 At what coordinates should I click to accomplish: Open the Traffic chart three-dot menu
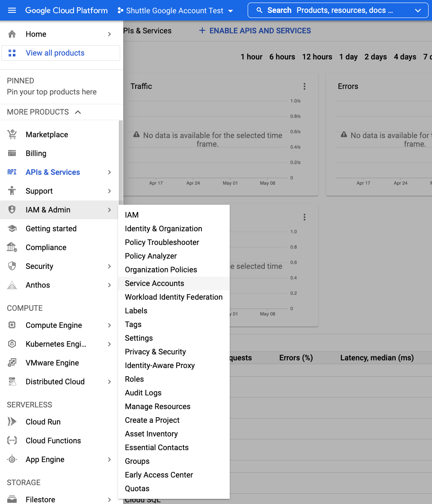click(x=304, y=86)
